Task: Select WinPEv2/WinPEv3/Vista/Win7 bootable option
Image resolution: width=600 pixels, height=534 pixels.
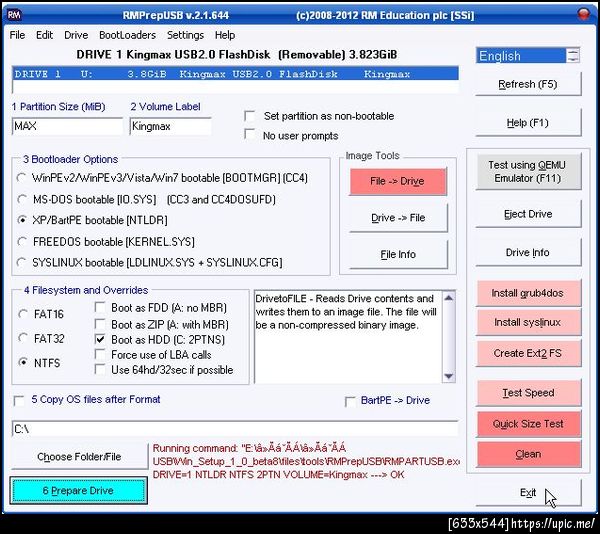Action: point(22,178)
